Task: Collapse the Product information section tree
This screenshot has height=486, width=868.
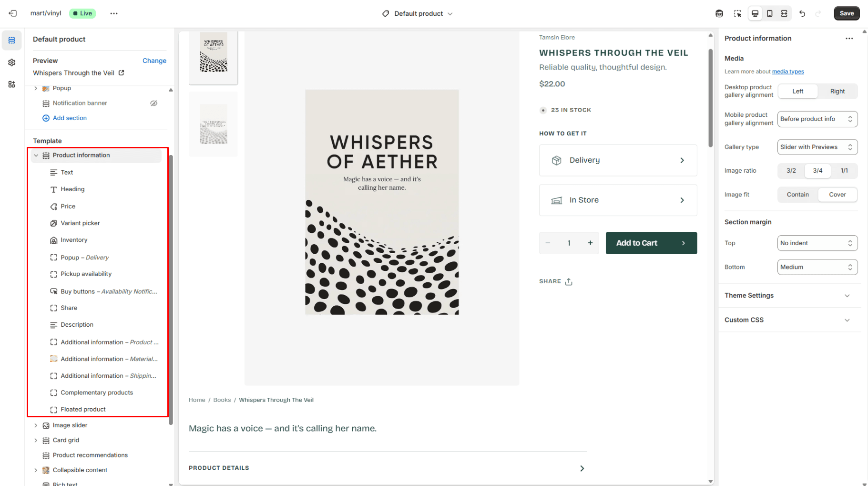Action: [x=36, y=155]
